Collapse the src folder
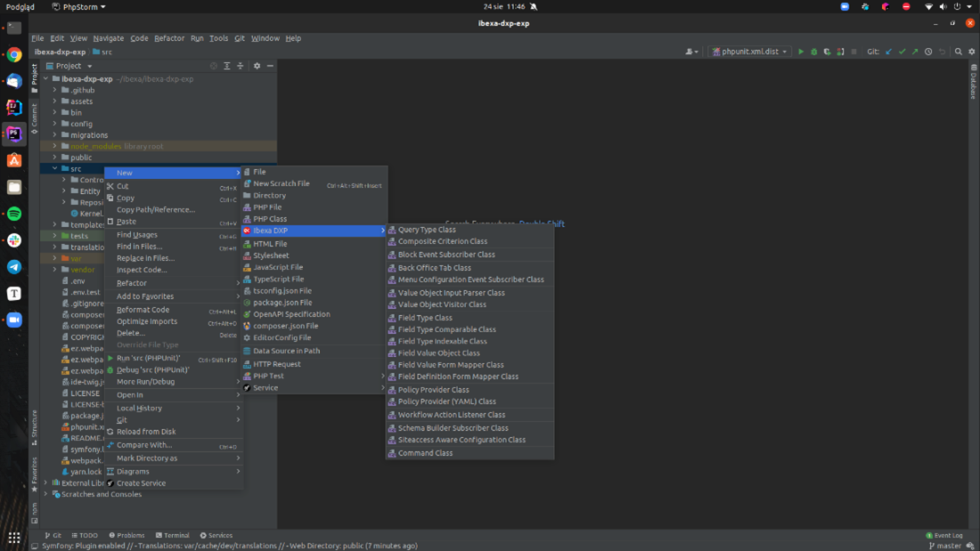The height and width of the screenshot is (551, 980). 55,168
